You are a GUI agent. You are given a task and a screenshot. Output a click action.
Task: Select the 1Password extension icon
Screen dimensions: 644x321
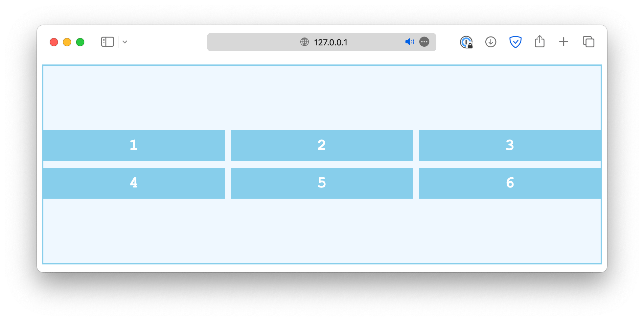pos(466,42)
